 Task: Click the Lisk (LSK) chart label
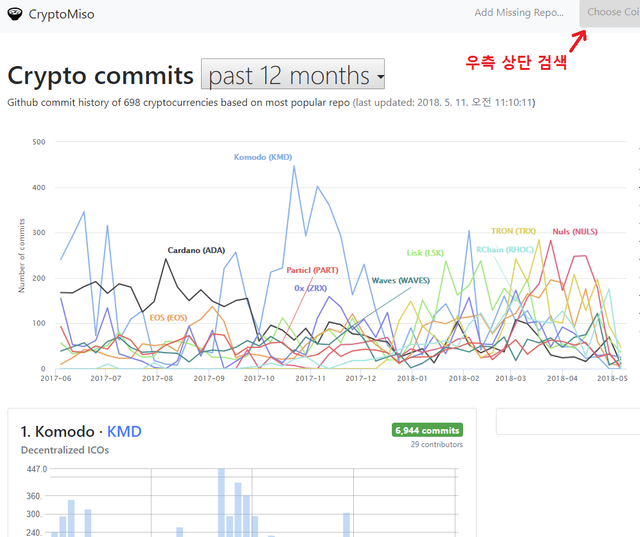[x=425, y=253]
